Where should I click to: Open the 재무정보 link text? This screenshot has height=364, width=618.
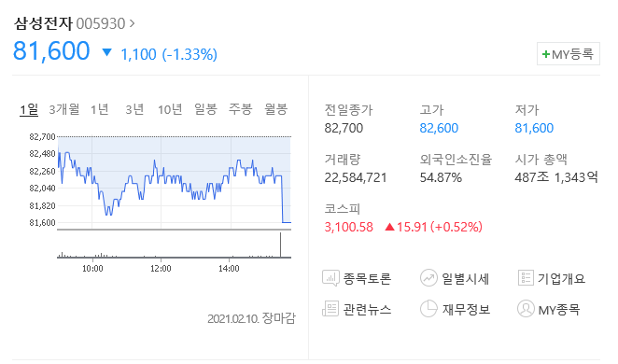(466, 309)
